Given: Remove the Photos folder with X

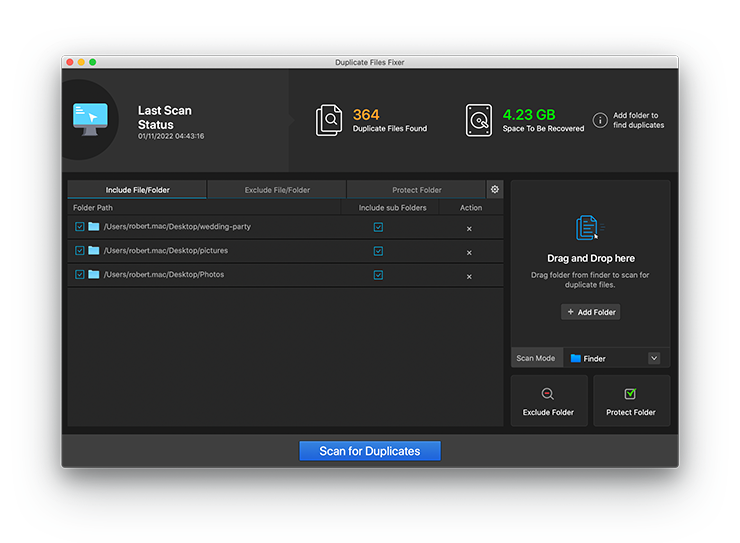Looking at the screenshot, I should [x=469, y=277].
